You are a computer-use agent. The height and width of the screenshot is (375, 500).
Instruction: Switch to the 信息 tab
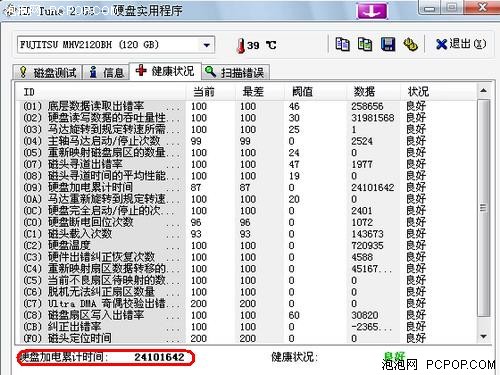106,72
